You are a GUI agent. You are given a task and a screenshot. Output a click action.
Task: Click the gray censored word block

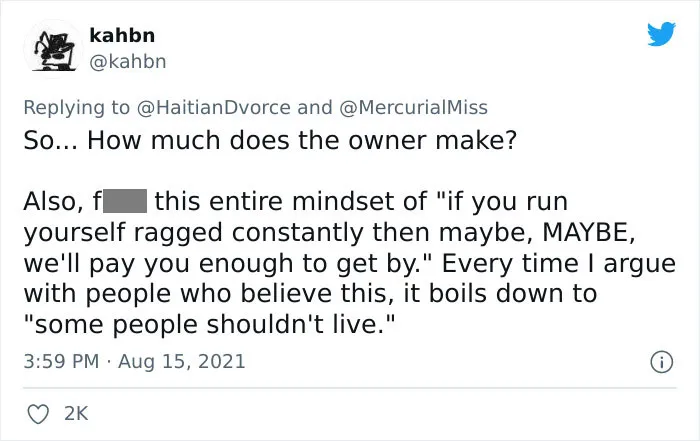[x=125, y=201]
